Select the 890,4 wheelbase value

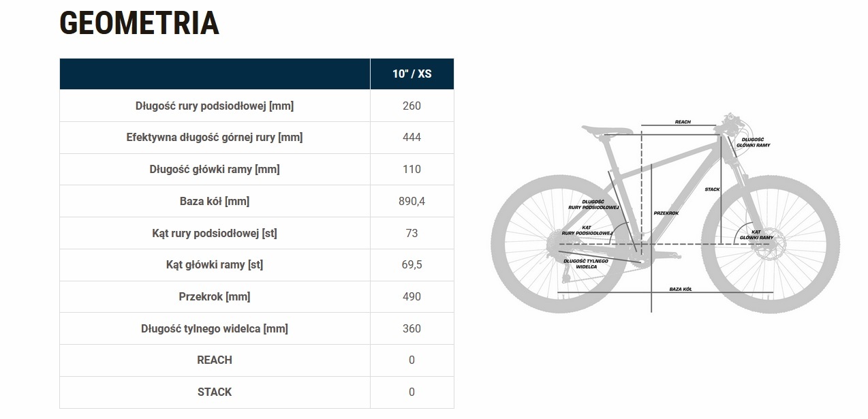(x=412, y=201)
